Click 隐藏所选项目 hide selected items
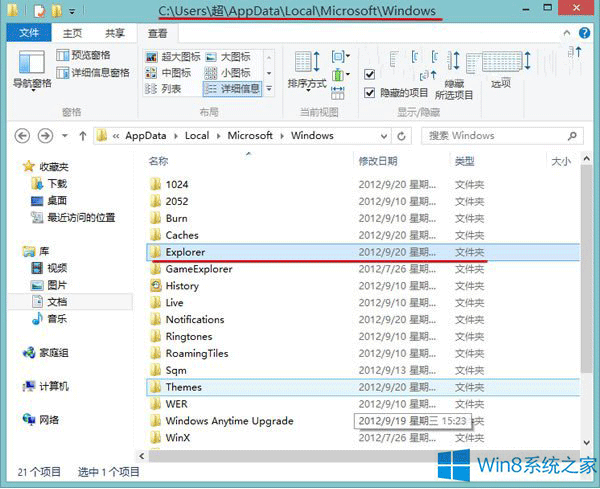The width and height of the screenshot is (600, 489). [454, 75]
